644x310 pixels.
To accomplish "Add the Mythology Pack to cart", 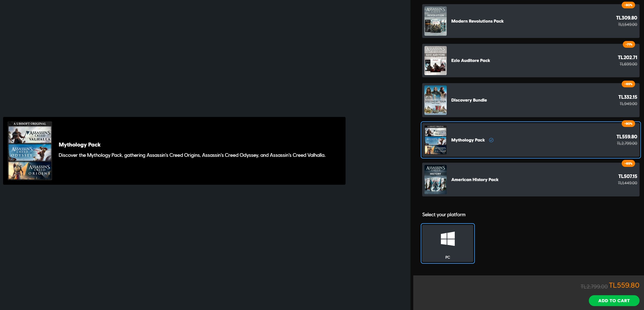I will (x=614, y=301).
